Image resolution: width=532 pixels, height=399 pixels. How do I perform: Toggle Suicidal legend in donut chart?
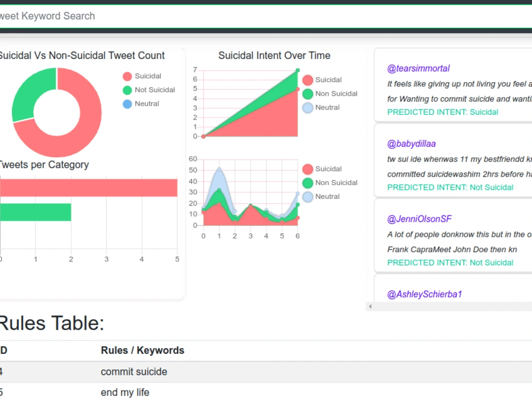[x=142, y=76]
